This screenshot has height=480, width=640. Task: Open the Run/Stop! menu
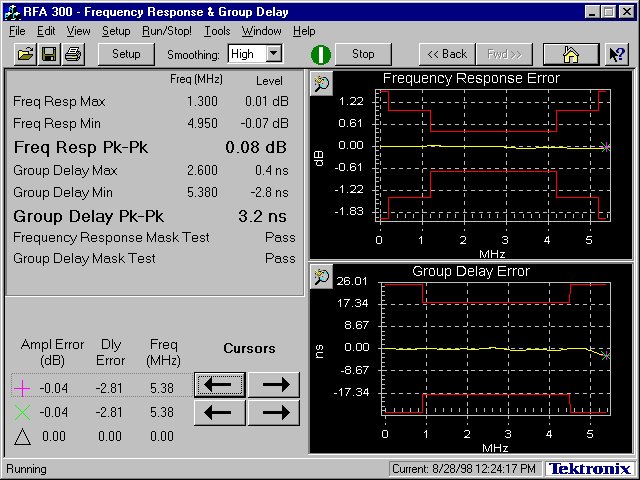pos(167,31)
